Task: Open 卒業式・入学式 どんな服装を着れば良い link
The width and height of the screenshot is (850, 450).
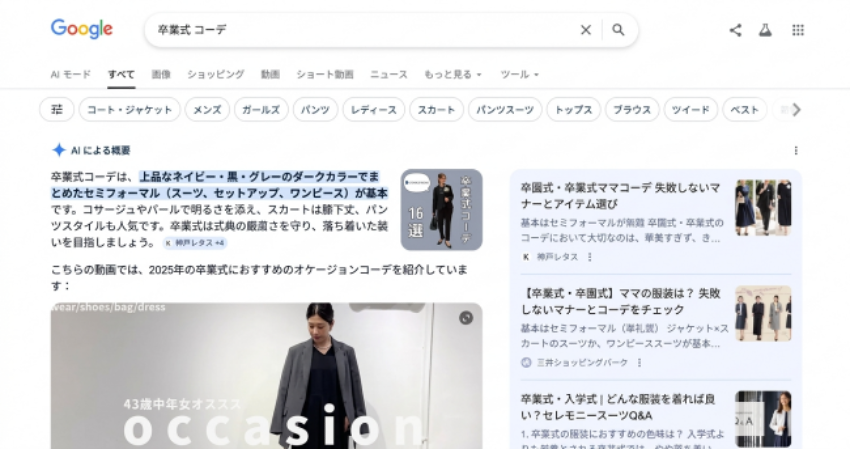Action: (618, 407)
